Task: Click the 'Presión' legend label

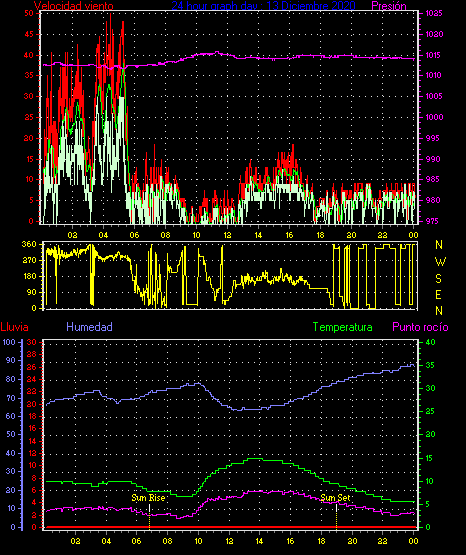Action: [x=389, y=6]
